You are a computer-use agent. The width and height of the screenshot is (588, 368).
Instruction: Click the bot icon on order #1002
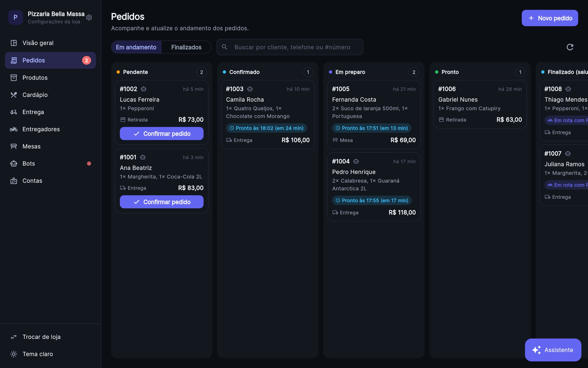click(144, 89)
